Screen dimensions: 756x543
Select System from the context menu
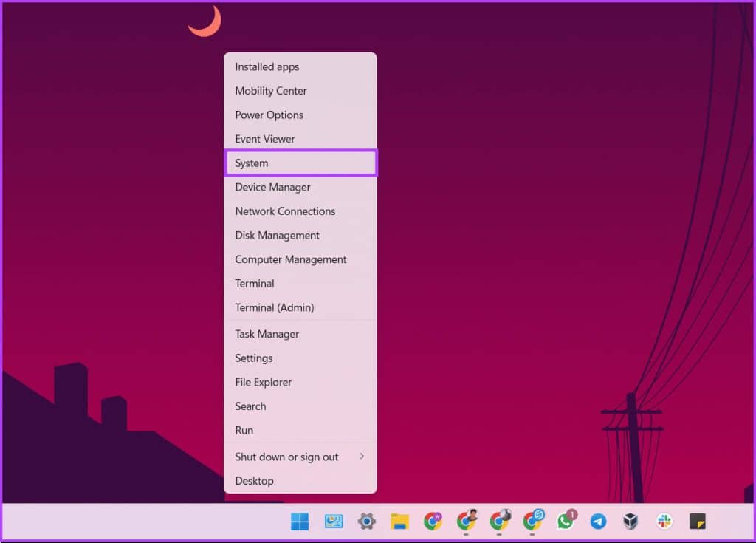coord(300,163)
